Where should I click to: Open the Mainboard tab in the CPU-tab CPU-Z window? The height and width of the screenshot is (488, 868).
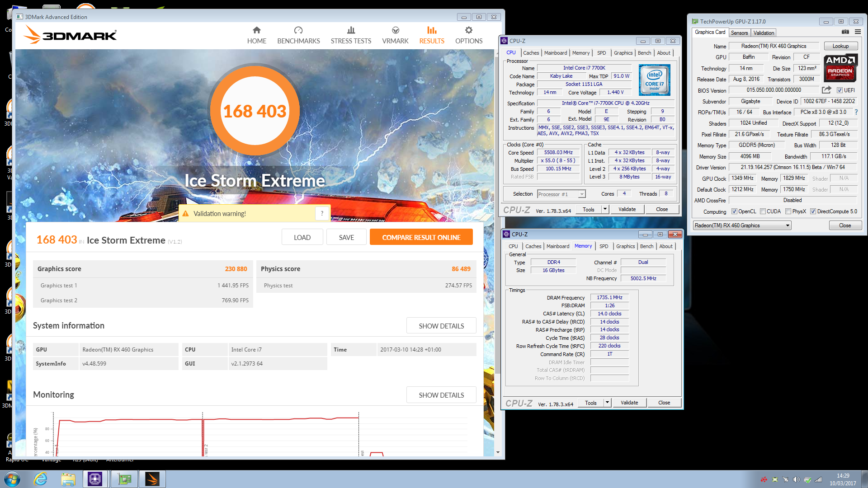click(x=555, y=53)
